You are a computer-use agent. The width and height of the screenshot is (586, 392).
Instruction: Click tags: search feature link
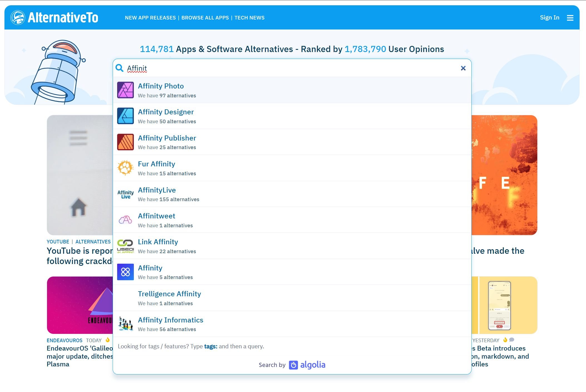[x=211, y=346]
